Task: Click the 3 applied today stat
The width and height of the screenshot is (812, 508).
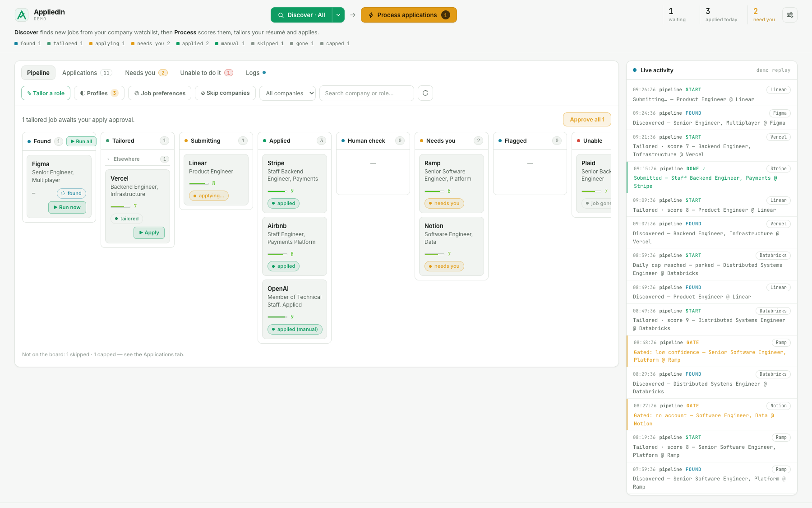Action: pos(721,15)
